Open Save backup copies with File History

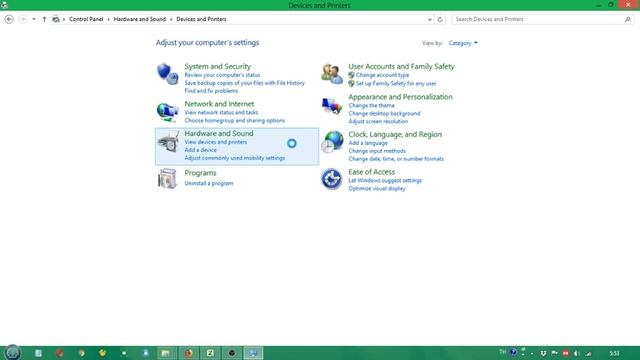point(244,83)
